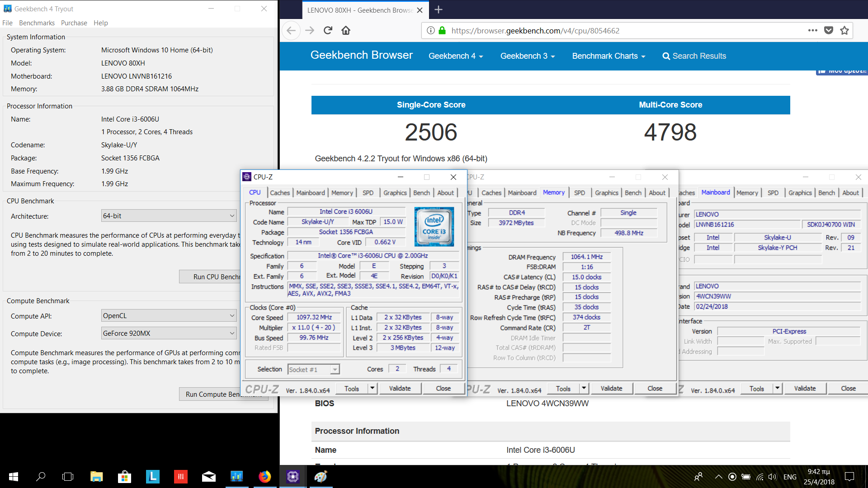Screen dimensions: 868x488
Task: Open the Windows Start menu
Action: tap(14, 476)
